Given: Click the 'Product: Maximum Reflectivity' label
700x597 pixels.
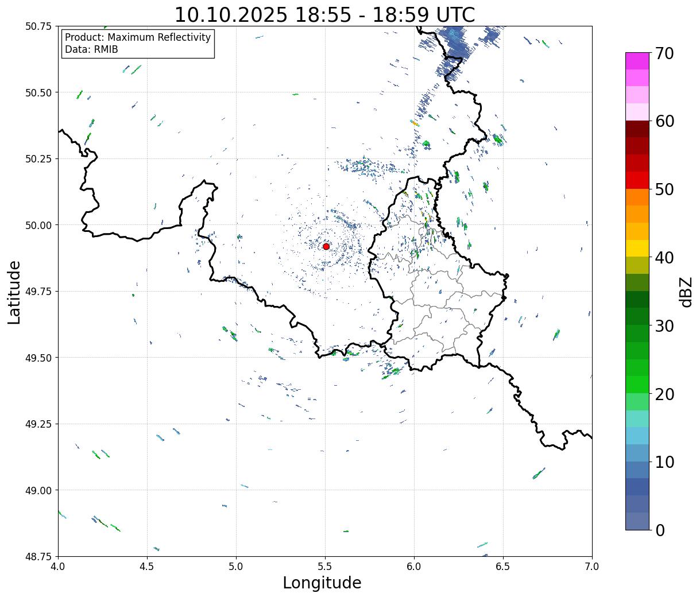Looking at the screenshot, I should (x=138, y=37).
